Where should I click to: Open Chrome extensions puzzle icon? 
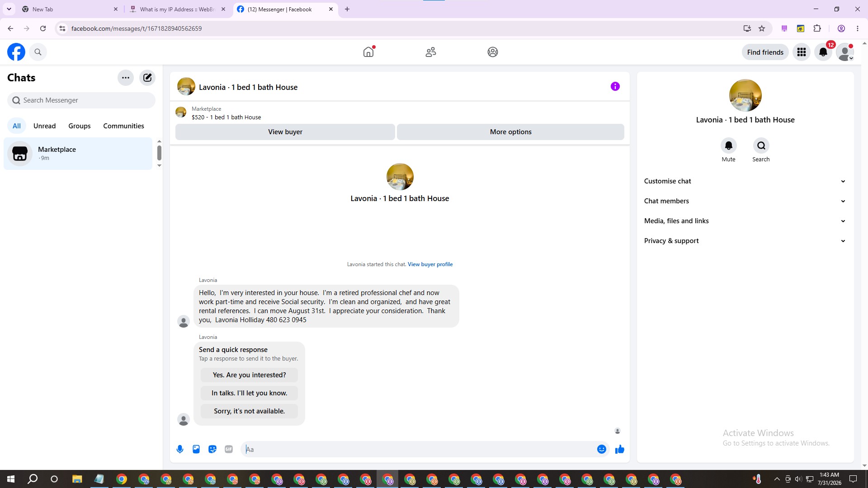(x=817, y=28)
